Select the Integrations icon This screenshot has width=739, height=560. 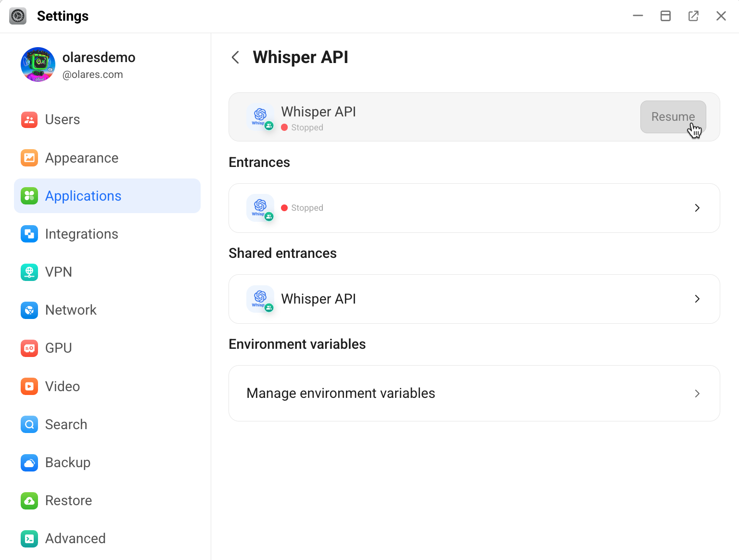29,234
